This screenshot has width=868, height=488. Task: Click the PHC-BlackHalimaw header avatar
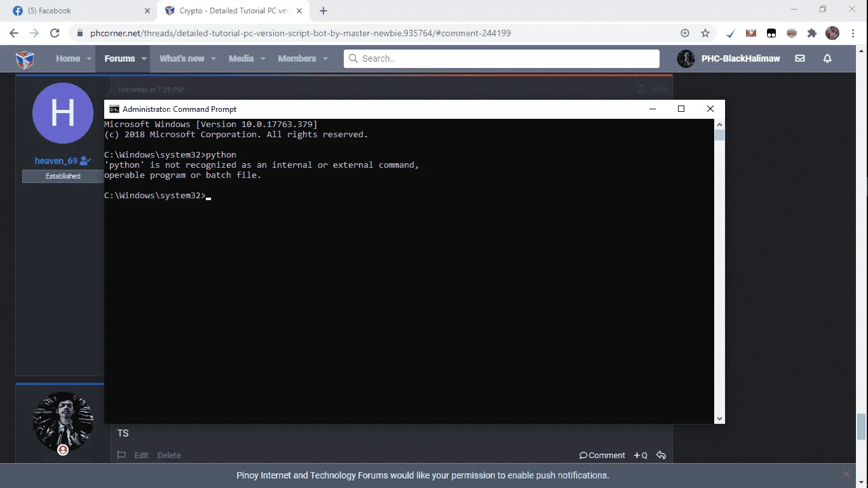click(686, 58)
